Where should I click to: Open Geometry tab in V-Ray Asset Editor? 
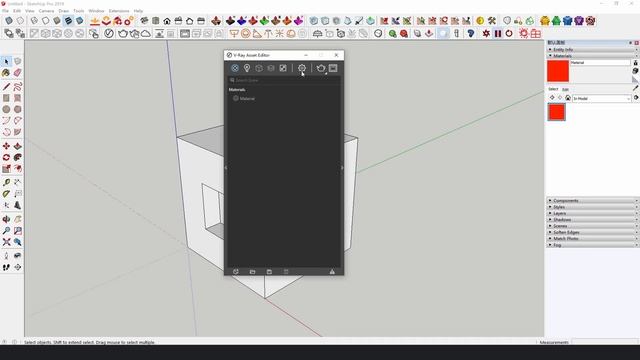click(x=259, y=68)
